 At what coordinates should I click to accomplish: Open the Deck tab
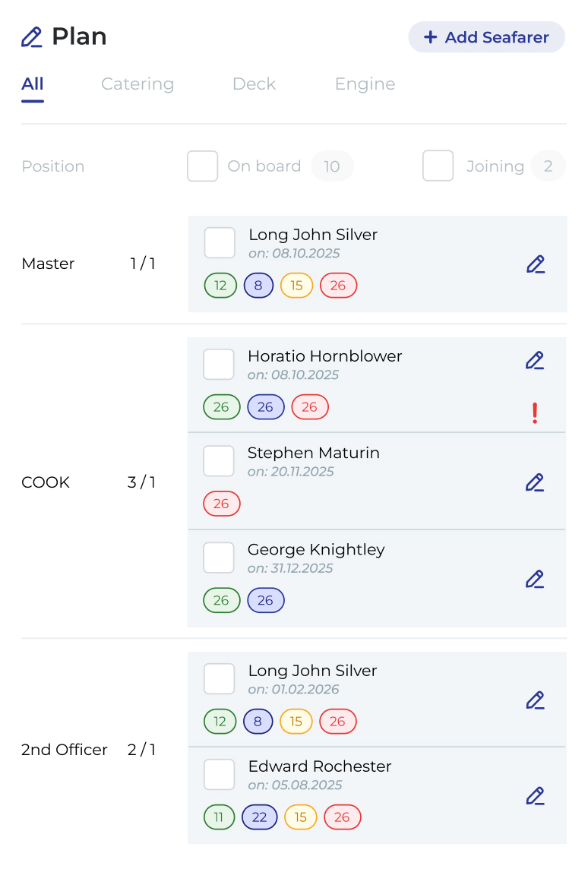click(254, 84)
